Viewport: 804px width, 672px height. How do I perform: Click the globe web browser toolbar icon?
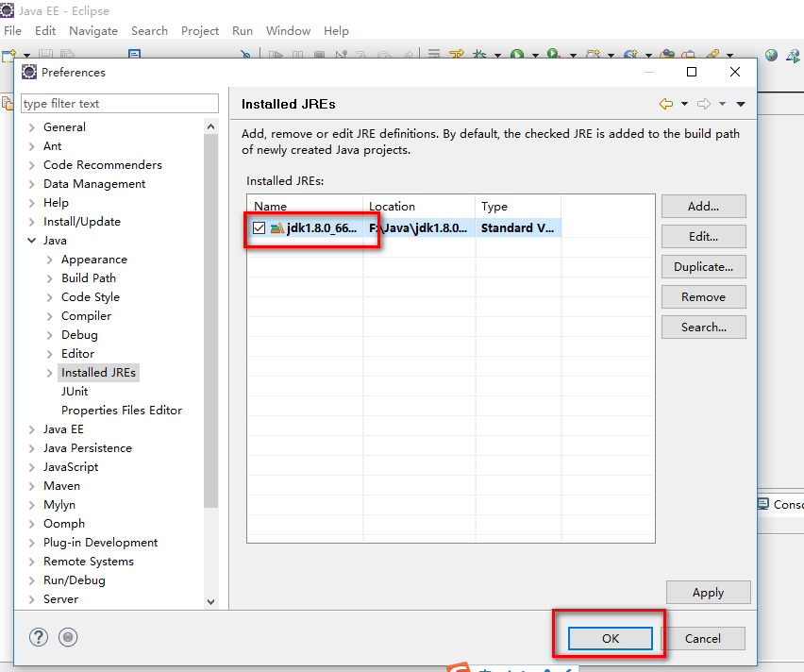tap(771, 56)
